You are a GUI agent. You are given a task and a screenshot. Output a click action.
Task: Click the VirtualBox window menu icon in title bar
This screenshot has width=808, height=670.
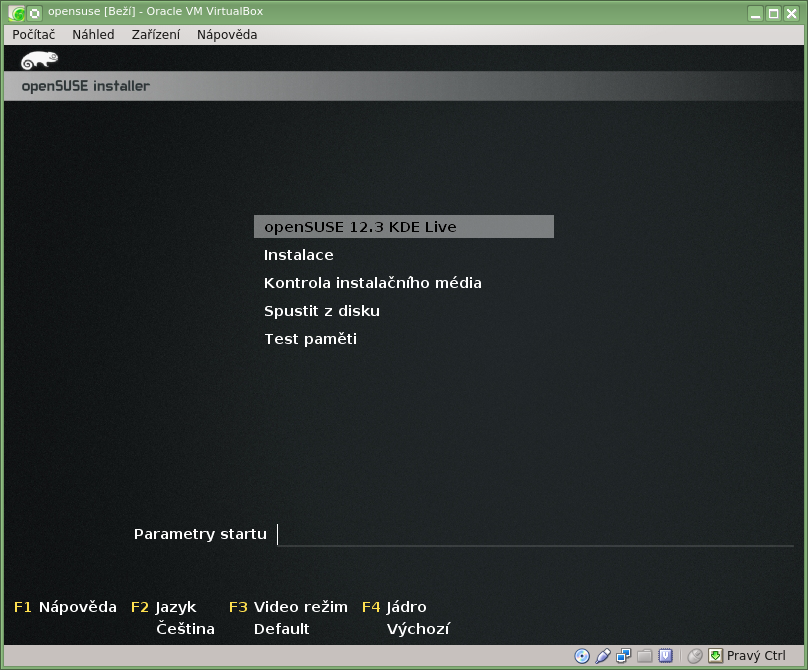[x=16, y=13]
